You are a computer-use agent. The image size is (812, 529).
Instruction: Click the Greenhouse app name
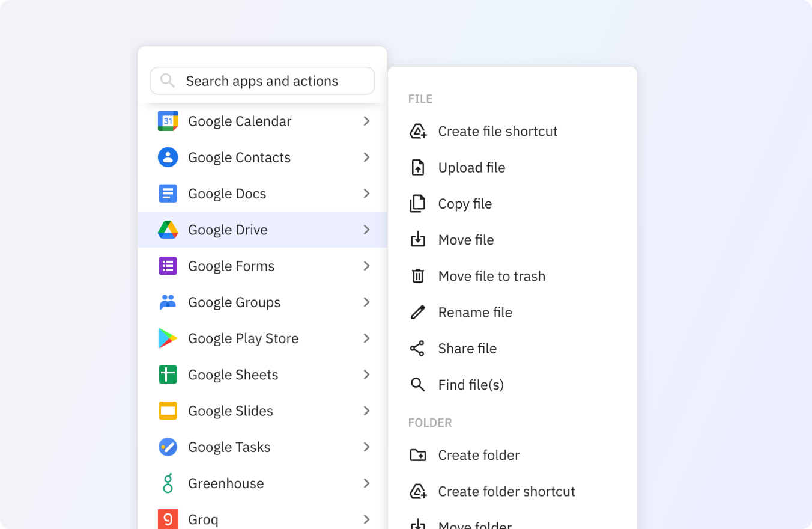tap(226, 483)
